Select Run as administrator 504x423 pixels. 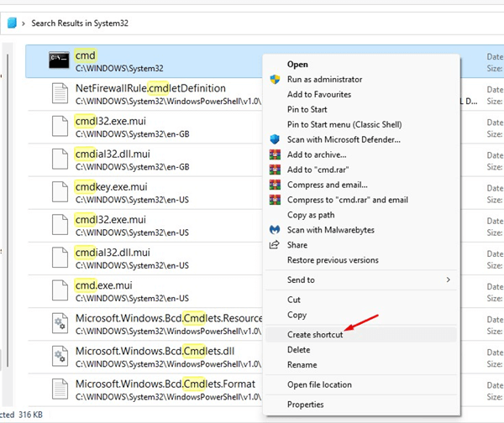(324, 80)
